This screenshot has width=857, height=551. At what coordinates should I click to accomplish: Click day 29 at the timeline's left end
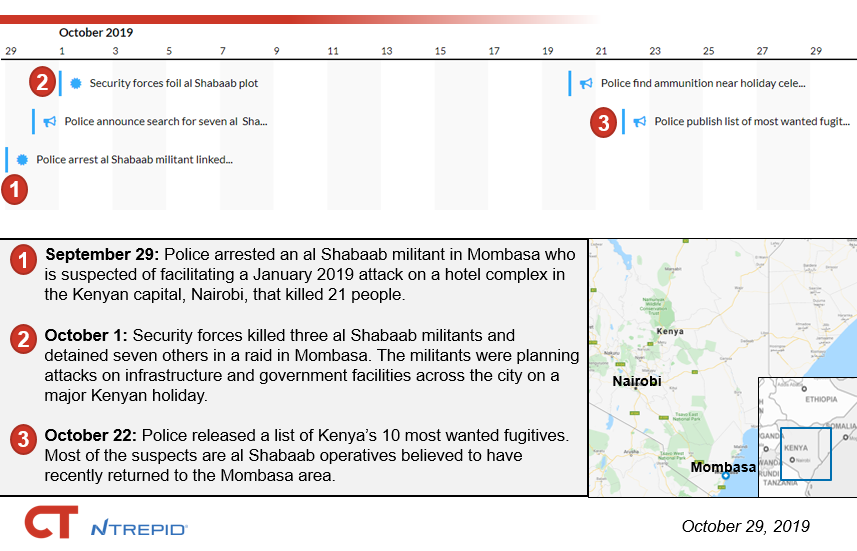tap(11, 51)
